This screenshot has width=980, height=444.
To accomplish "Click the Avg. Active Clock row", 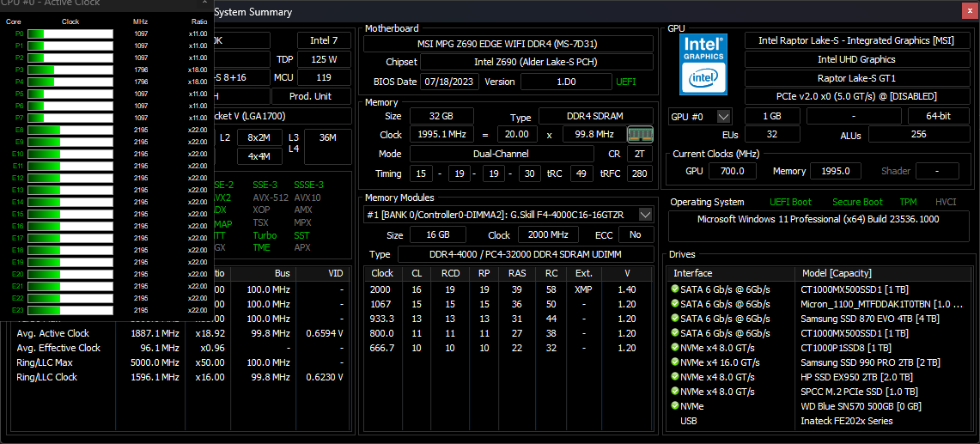I will coord(180,333).
